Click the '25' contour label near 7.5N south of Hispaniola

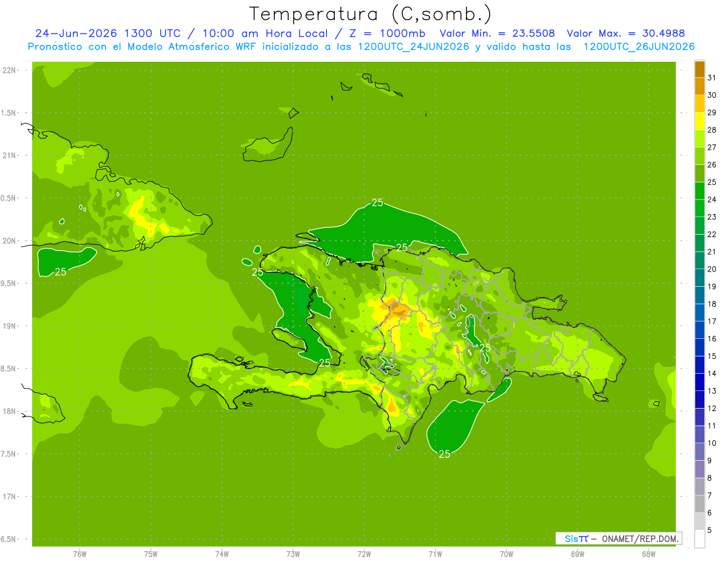click(444, 454)
